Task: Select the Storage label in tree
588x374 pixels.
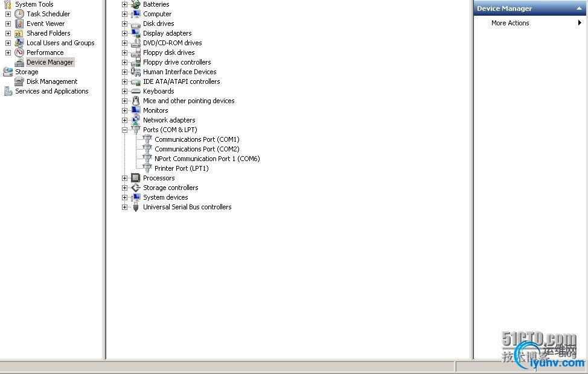Action: pos(27,72)
